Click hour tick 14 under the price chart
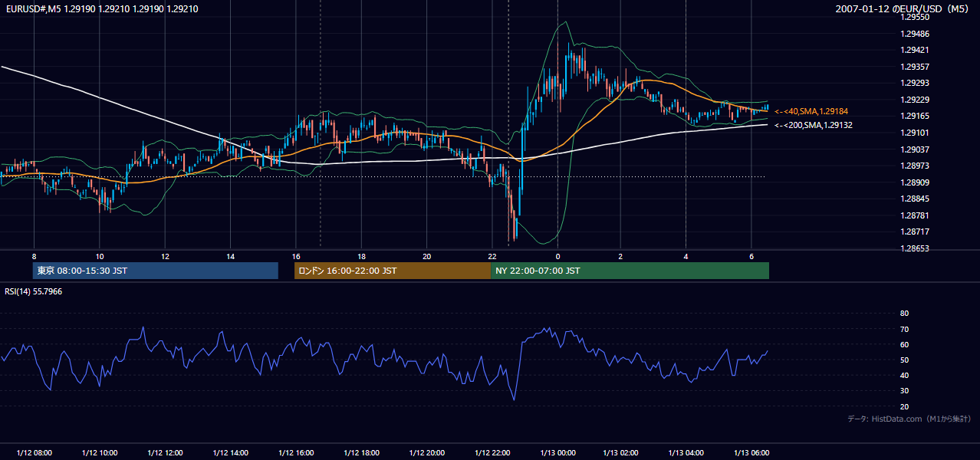 pyautogui.click(x=230, y=256)
